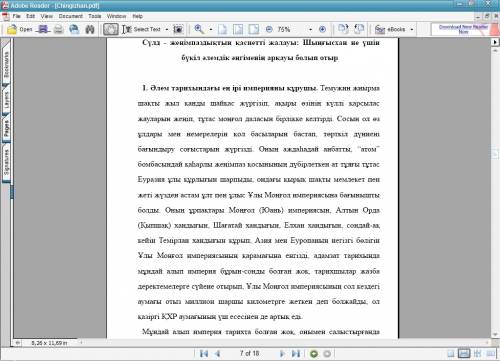The height and width of the screenshot is (361, 500).
Task: Go to next page arrow
Action: point(282,353)
